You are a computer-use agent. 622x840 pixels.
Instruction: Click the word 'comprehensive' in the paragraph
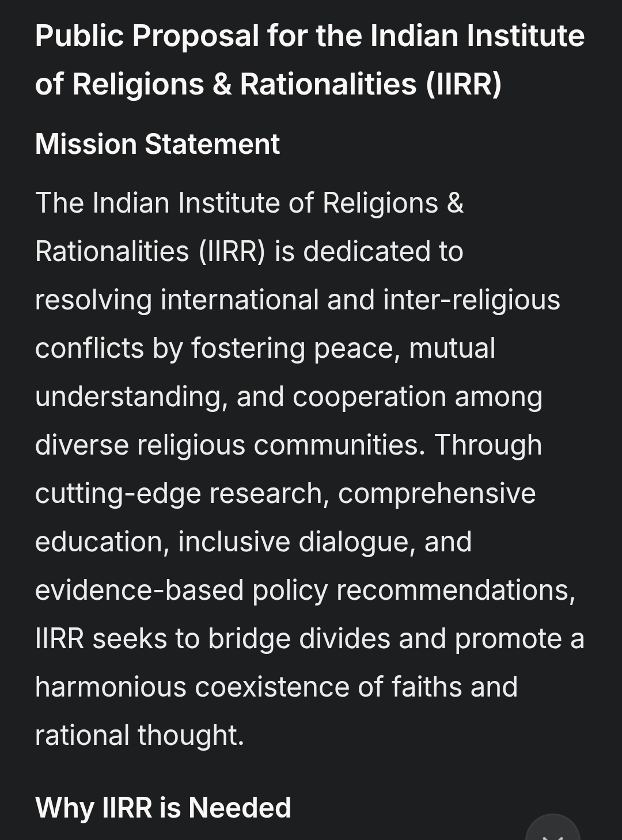click(437, 494)
